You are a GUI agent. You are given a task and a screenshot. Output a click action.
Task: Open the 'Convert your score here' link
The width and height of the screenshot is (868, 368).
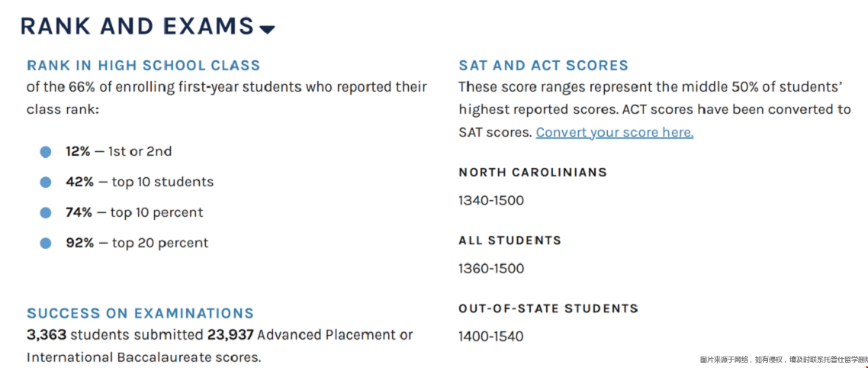click(x=614, y=132)
